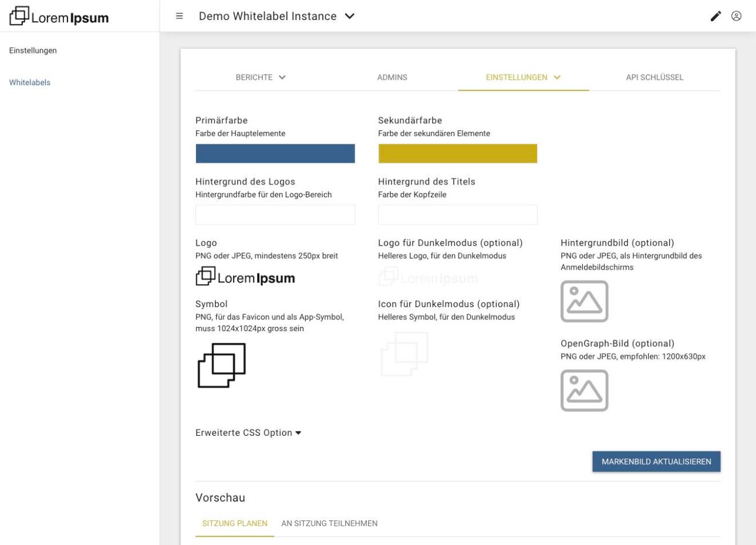Click the Hintergrund des Titels color field
The width and height of the screenshot is (756, 545).
click(458, 215)
